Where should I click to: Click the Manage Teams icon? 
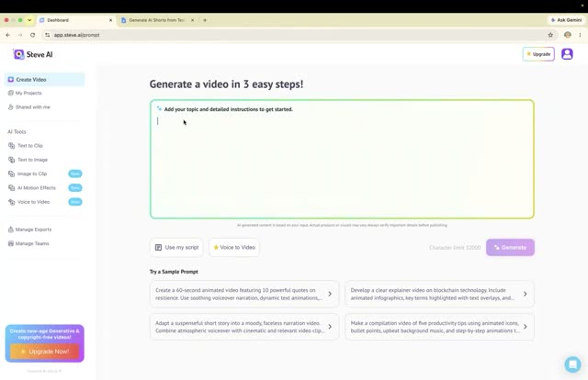[x=10, y=243]
